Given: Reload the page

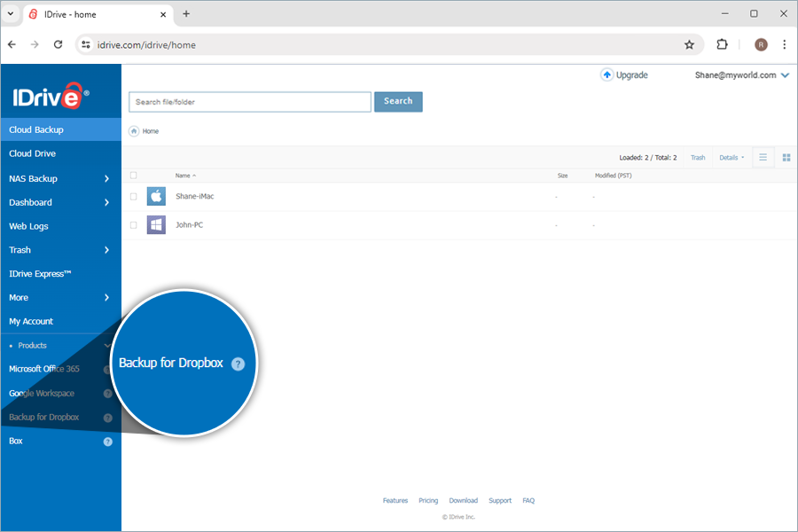Looking at the screenshot, I should pyautogui.click(x=58, y=45).
